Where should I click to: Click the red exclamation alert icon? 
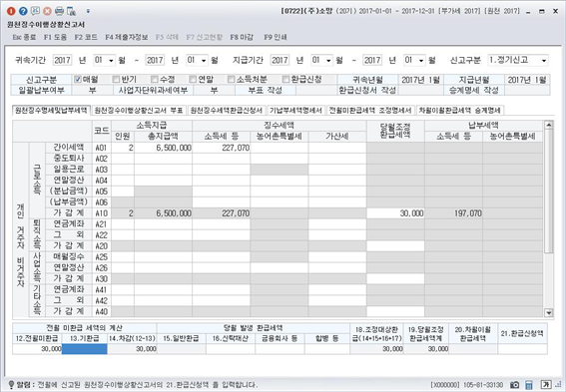11,11
